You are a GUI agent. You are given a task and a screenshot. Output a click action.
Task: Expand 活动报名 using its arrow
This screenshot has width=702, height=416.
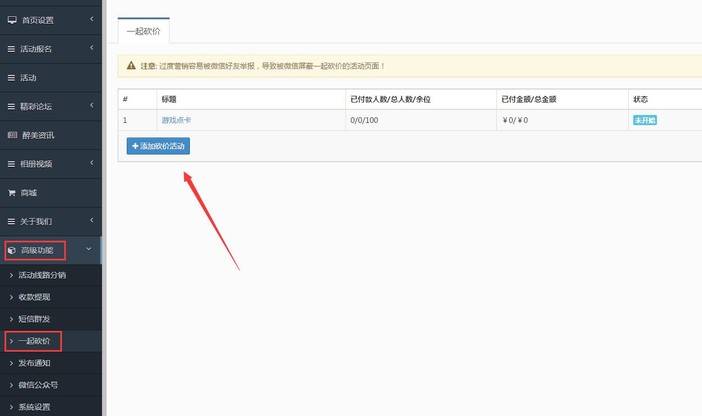tap(91, 49)
